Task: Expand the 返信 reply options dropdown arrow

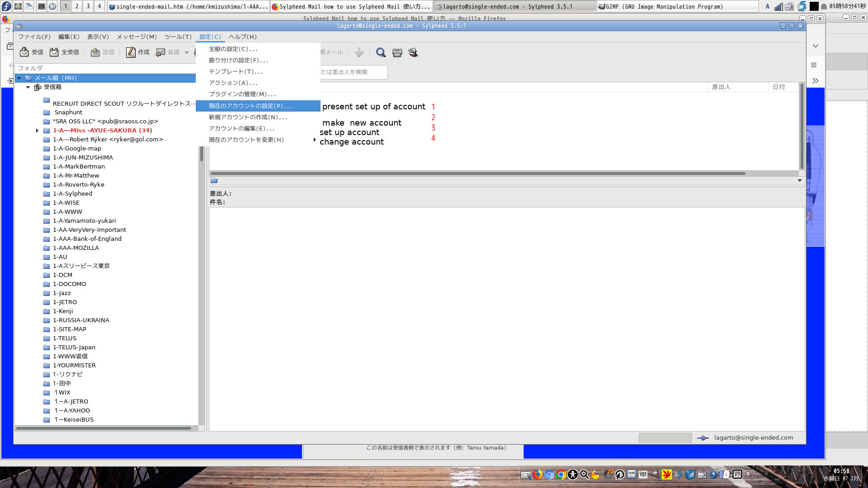Action: tap(187, 52)
